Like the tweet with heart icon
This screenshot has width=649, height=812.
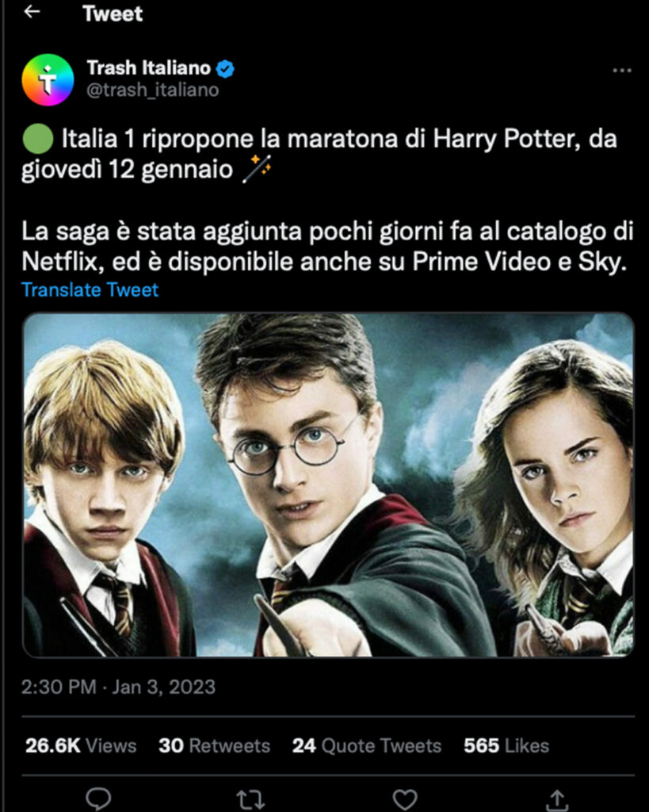tap(405, 799)
